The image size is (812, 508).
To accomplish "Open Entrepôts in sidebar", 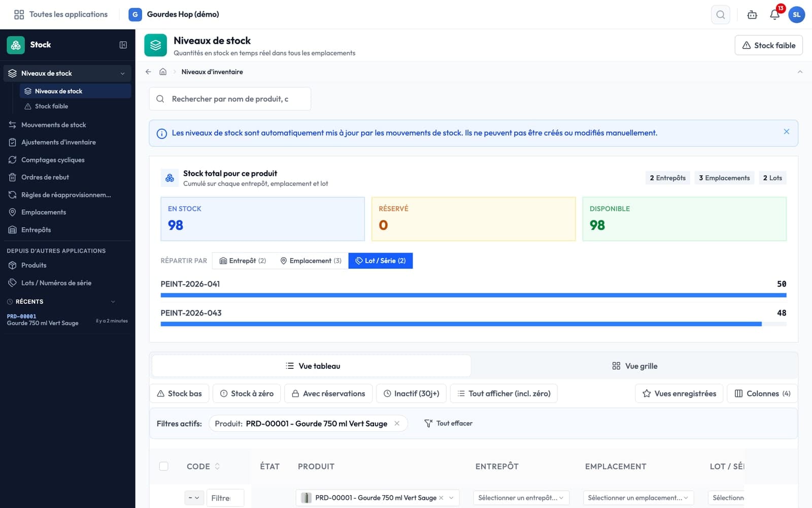I will click(x=67, y=230).
